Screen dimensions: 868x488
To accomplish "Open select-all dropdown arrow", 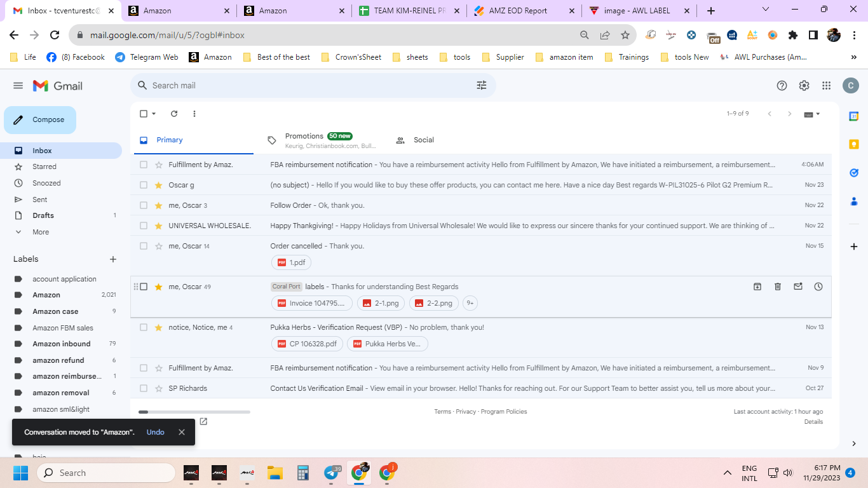I will click(154, 114).
